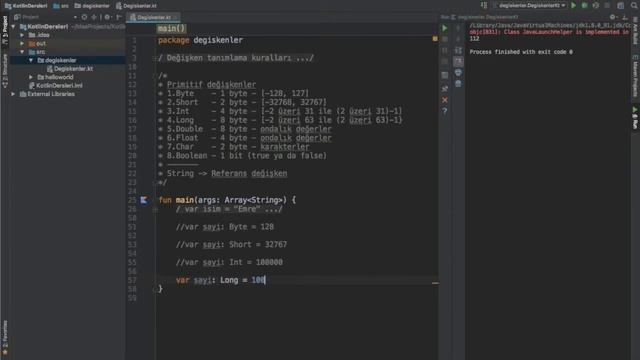Select KotlinDersleri.iml in the project tree
640x360 pixels.
(x=56, y=85)
